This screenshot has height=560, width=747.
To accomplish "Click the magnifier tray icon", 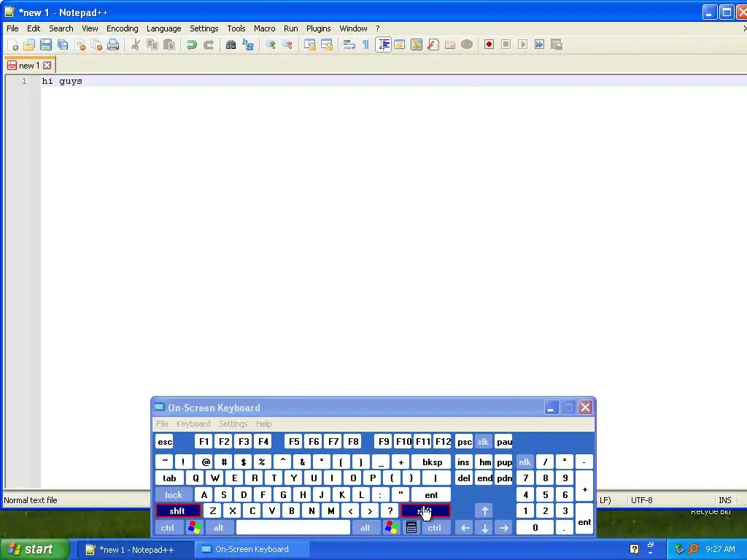I will [x=693, y=550].
